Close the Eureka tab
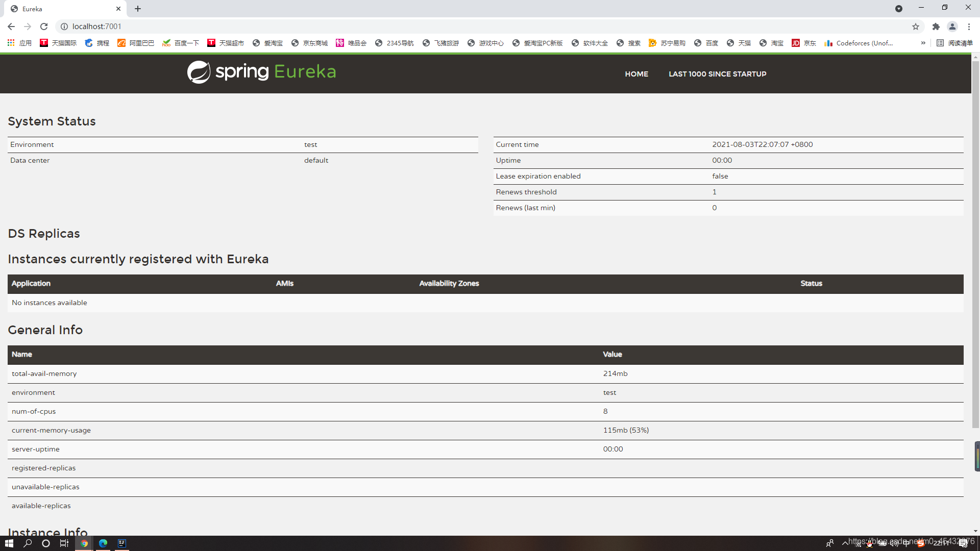 point(118,9)
